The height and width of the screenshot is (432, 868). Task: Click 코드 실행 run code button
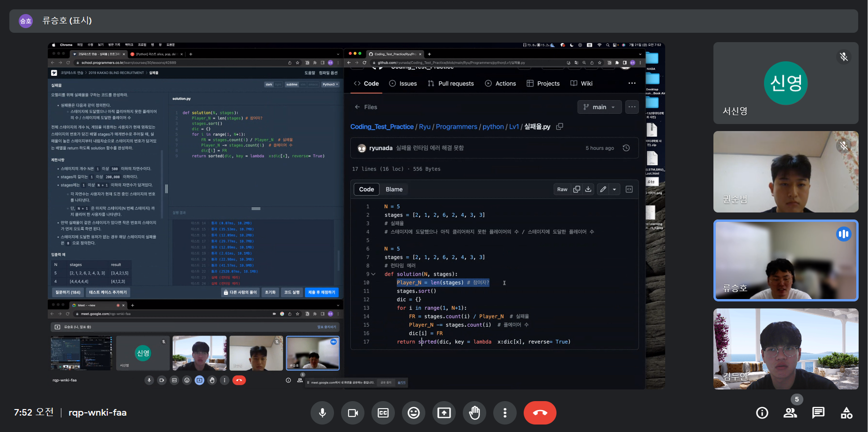pos(292,292)
